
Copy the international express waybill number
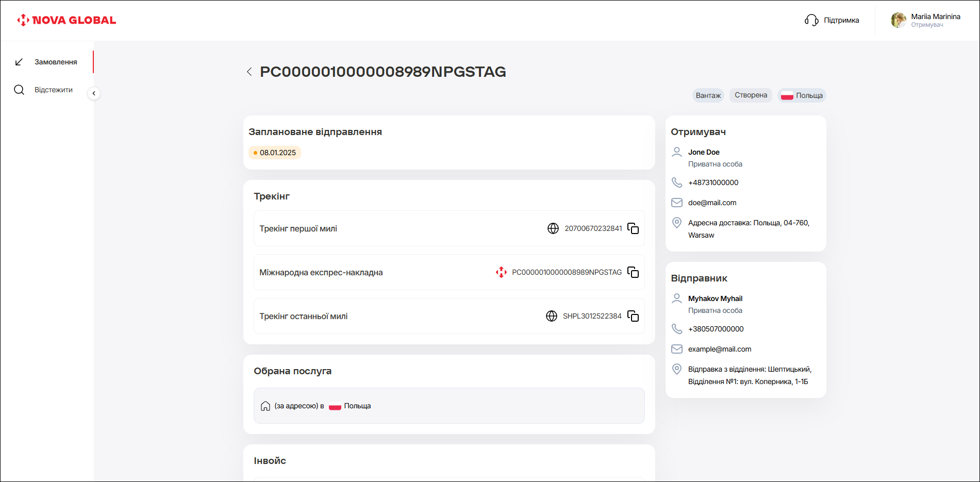(633, 272)
